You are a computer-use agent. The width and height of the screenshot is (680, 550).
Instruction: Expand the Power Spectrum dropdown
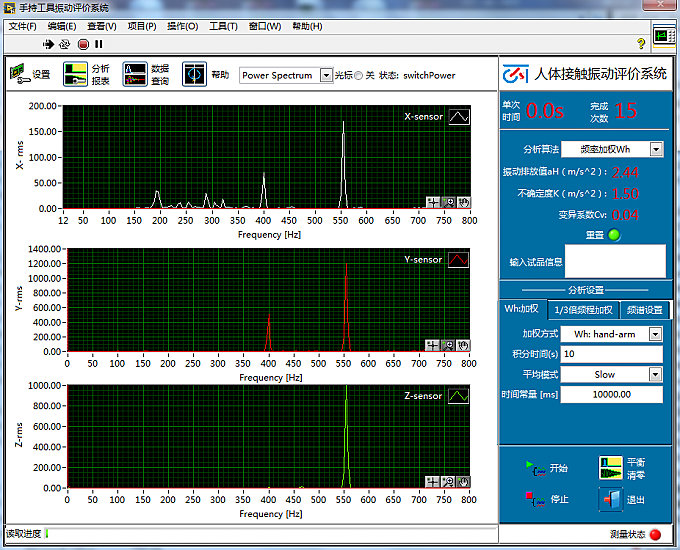(x=325, y=76)
